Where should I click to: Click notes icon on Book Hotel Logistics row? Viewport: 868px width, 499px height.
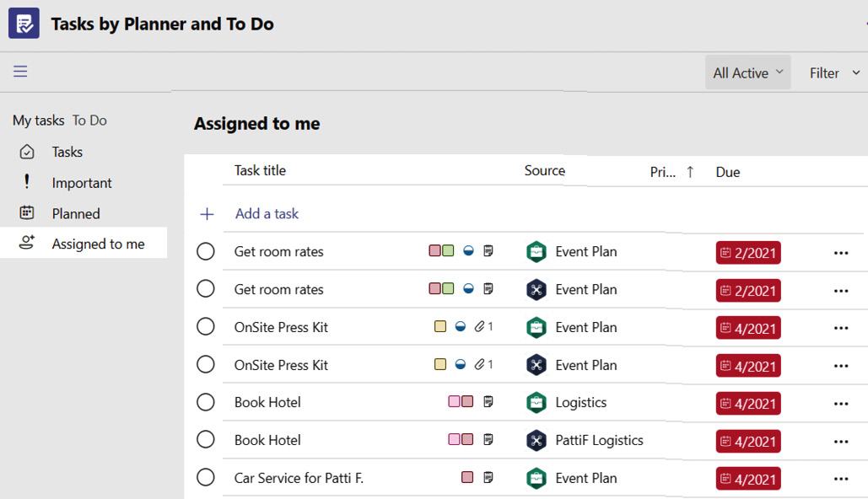point(488,401)
